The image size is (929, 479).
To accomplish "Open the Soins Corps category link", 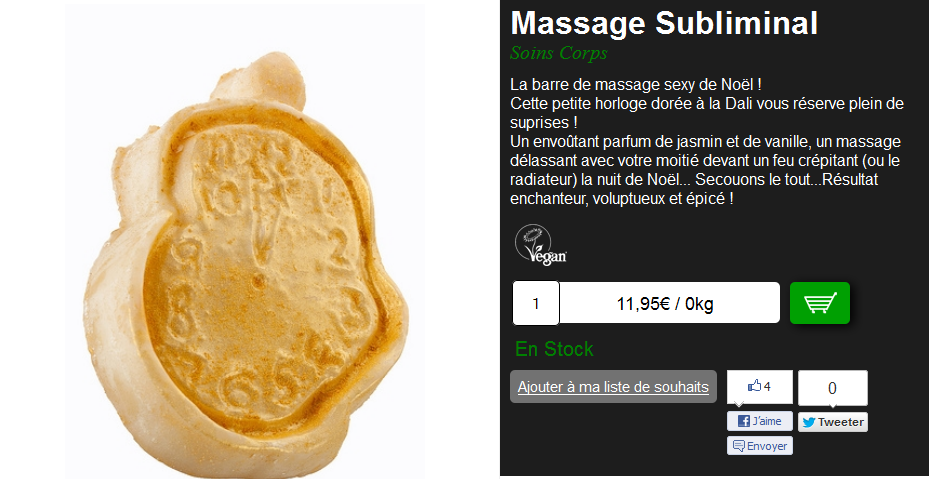I will (x=559, y=53).
